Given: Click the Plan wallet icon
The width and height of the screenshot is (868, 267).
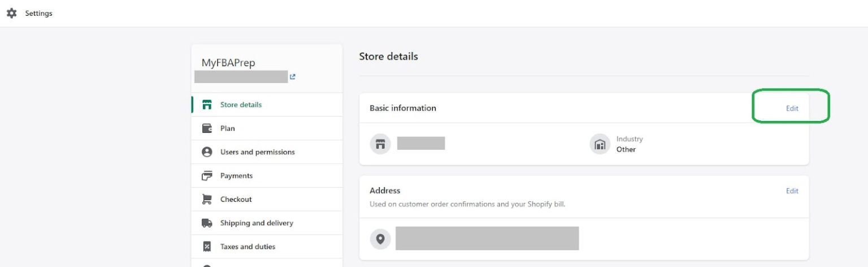Looking at the screenshot, I should (207, 128).
